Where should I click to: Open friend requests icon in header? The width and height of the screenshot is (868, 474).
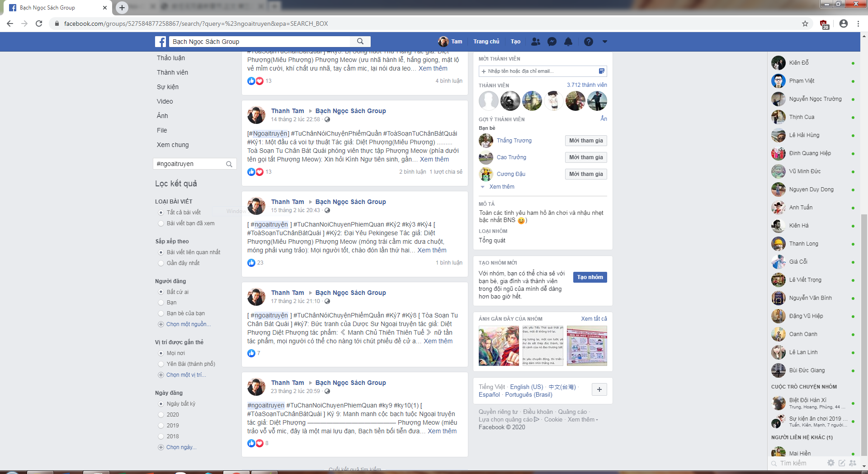click(x=536, y=42)
